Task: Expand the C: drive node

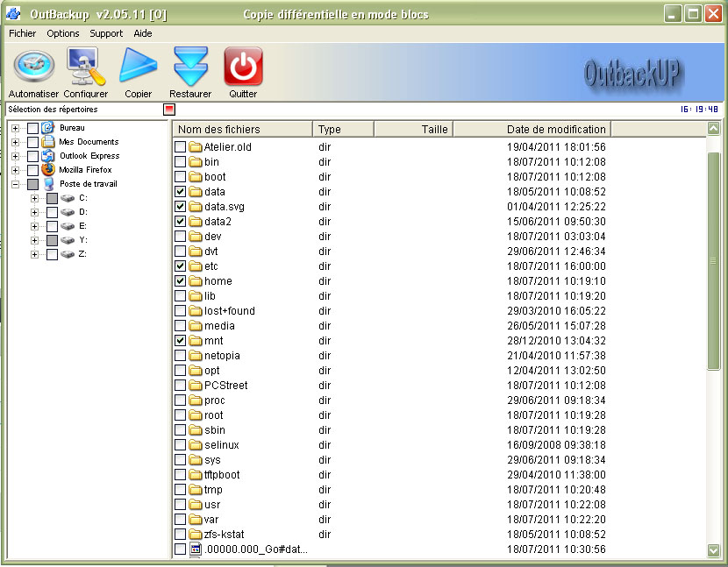Action: coord(34,199)
